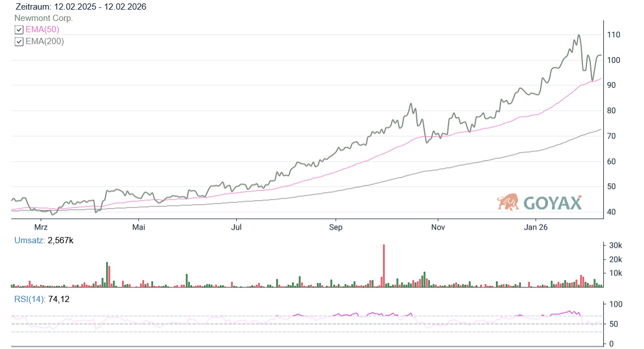The width and height of the screenshot is (644, 349).
Task: Click the Mai label on the time axis
Action: click(x=138, y=227)
